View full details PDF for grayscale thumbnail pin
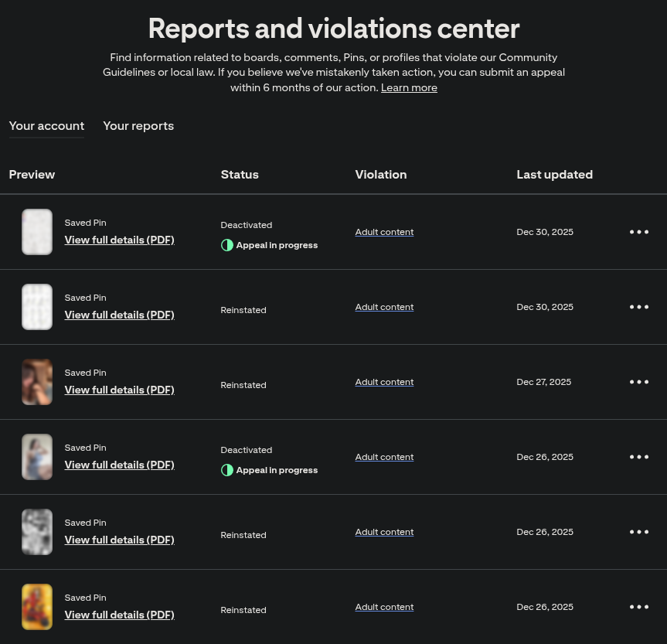 tap(120, 540)
